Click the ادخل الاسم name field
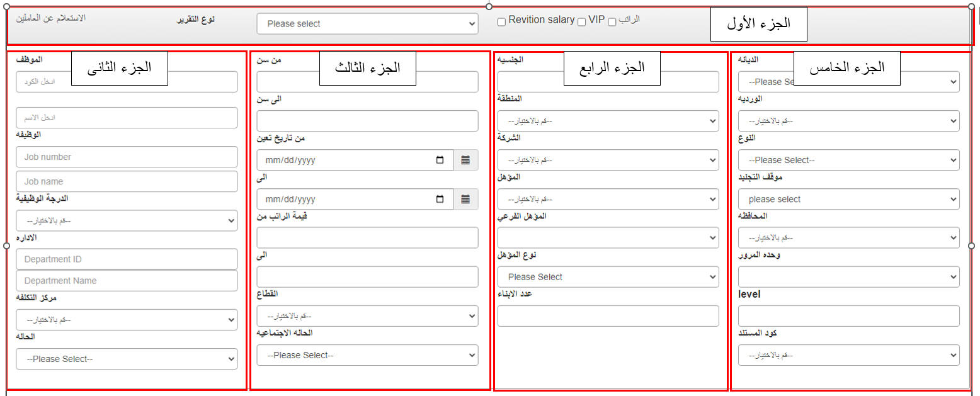980x396 pixels. point(127,118)
